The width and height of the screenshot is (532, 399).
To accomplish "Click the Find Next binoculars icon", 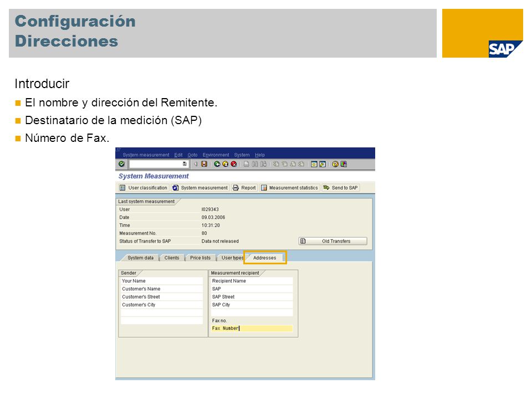I will point(263,164).
